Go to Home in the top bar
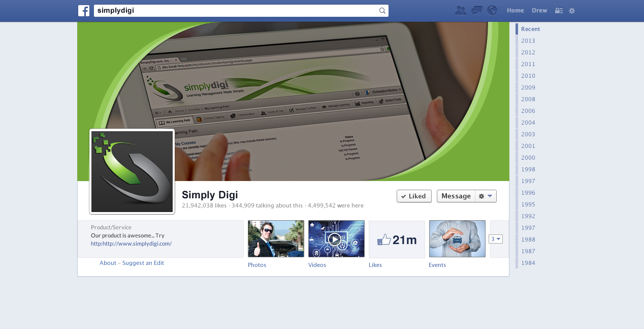Screen dimensions: 644x329 click(515, 11)
